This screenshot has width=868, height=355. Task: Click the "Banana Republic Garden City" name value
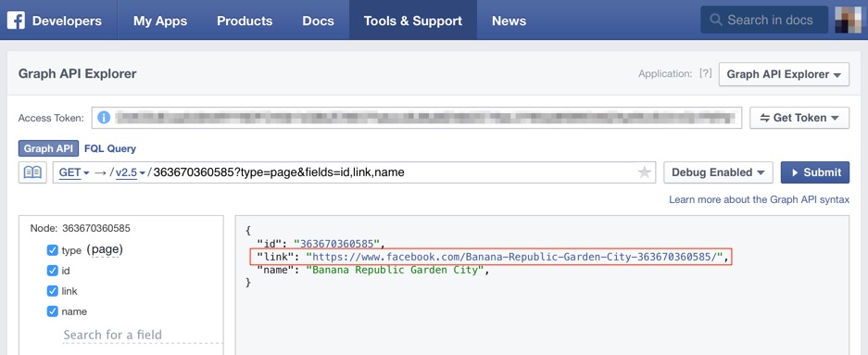point(396,271)
